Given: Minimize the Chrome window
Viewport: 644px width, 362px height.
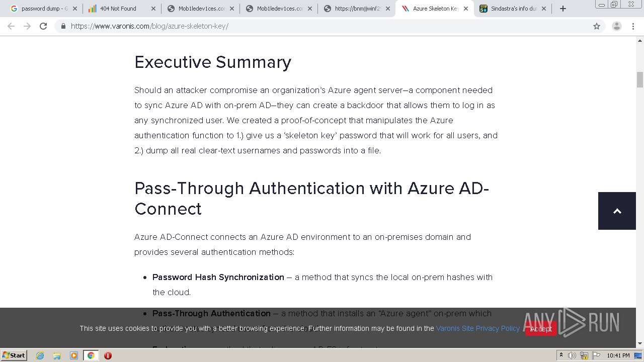Looking at the screenshot, I should point(602,5).
